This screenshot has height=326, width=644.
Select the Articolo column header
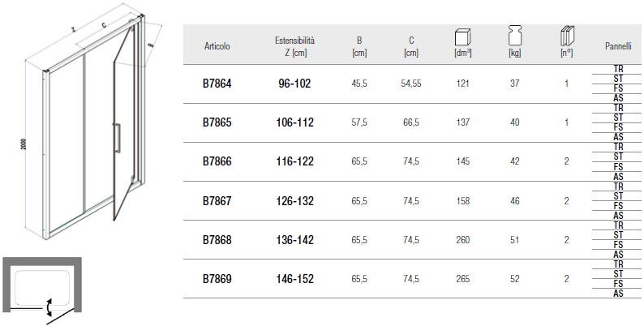pyautogui.click(x=217, y=47)
